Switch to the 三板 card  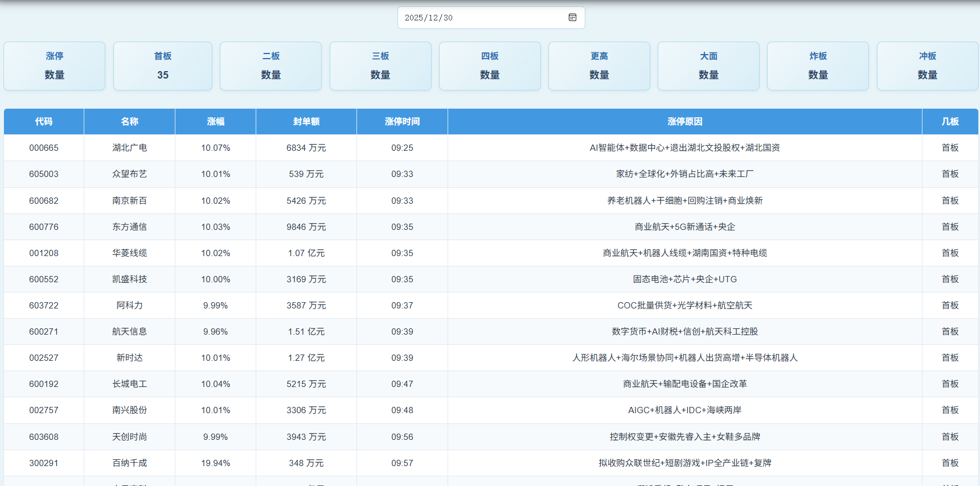(380, 66)
